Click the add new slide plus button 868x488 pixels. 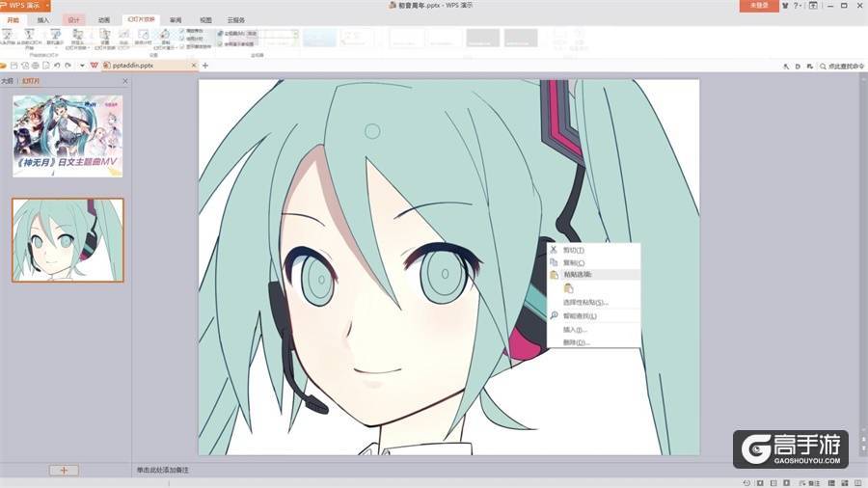pos(64,471)
